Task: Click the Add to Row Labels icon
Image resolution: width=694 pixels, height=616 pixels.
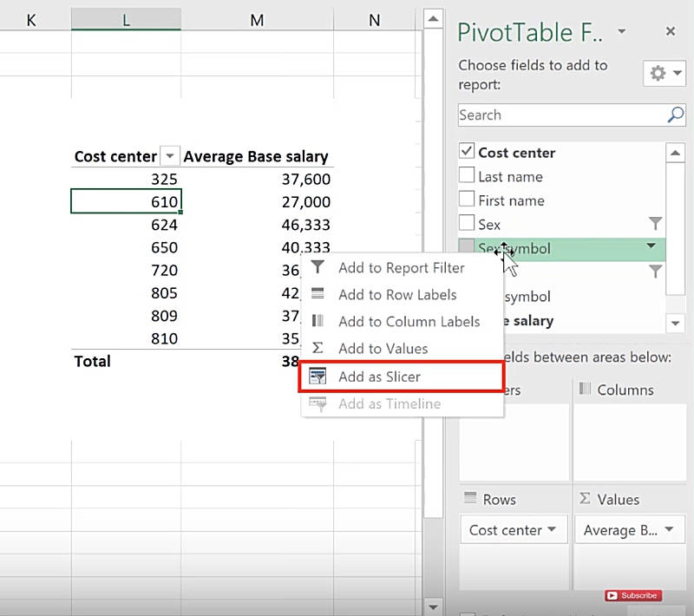Action: (318, 295)
